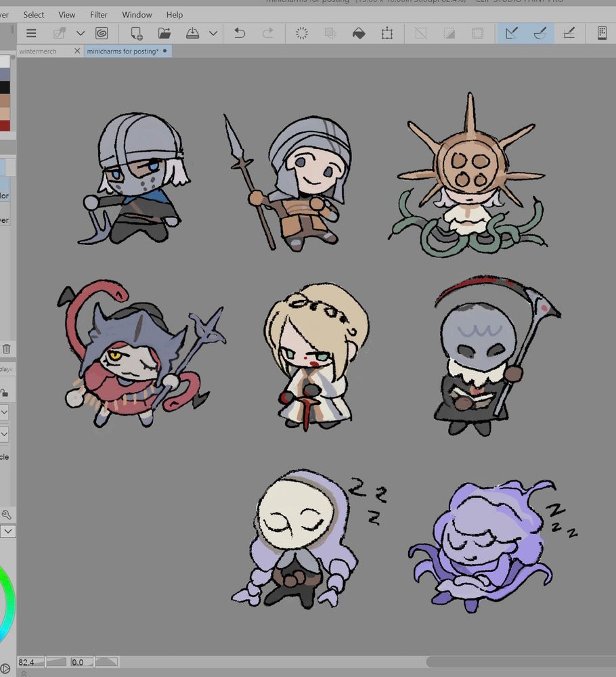Click the chibi with the yellow eye and red tail
Screen dimensions: 616x677
[141, 354]
